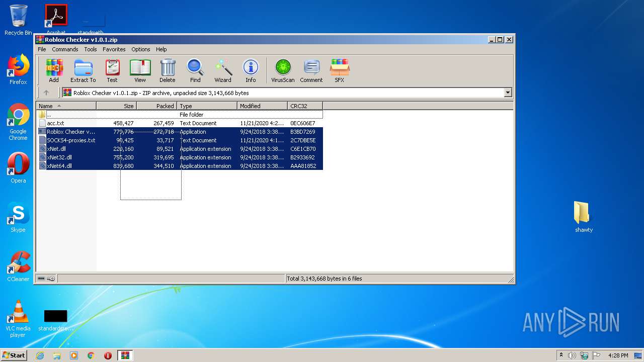Select the Firefox desktop icon
The height and width of the screenshot is (362, 644).
coord(18,69)
